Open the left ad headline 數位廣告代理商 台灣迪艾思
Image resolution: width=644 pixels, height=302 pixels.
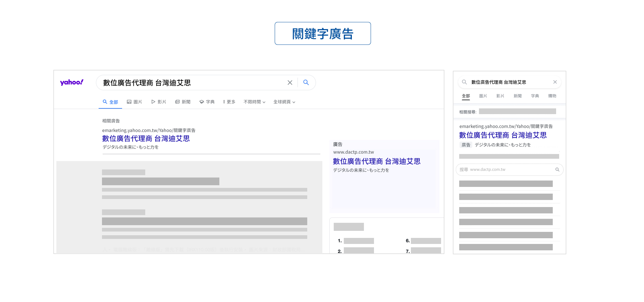(x=146, y=139)
